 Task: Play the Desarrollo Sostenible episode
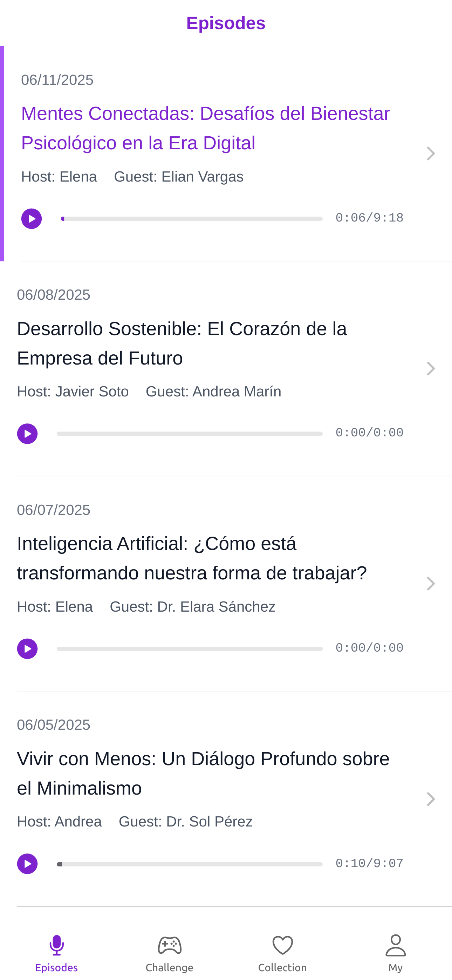pyautogui.click(x=27, y=434)
